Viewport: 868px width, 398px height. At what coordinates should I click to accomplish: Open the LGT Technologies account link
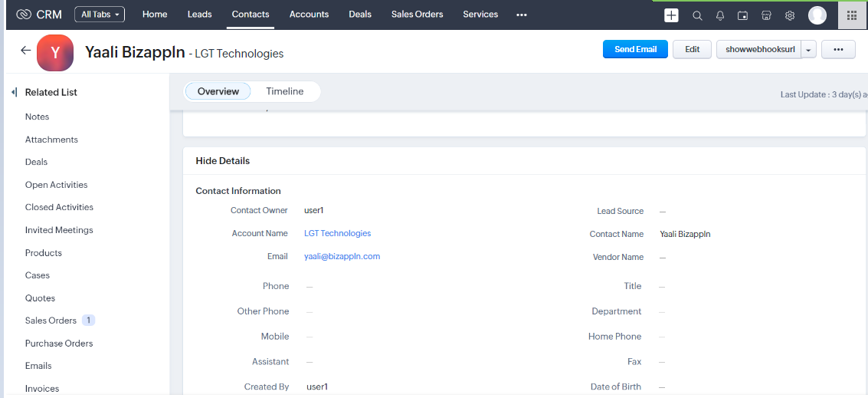coord(337,233)
